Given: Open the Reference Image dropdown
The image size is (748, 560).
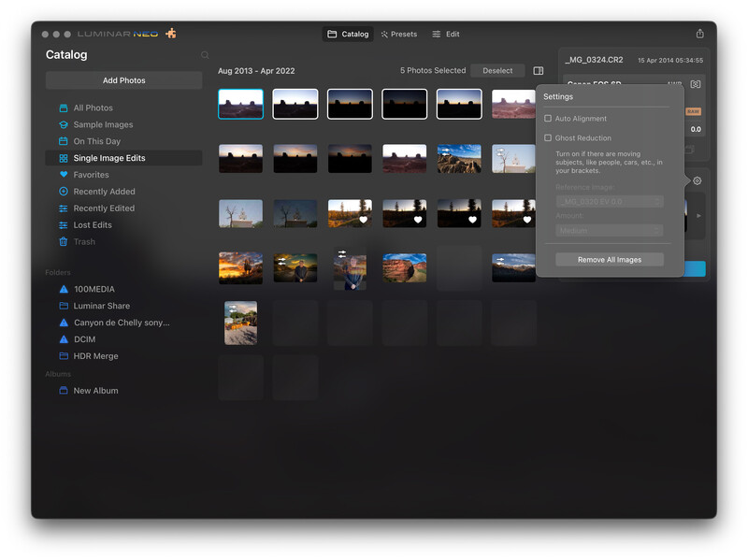Looking at the screenshot, I should coord(610,202).
